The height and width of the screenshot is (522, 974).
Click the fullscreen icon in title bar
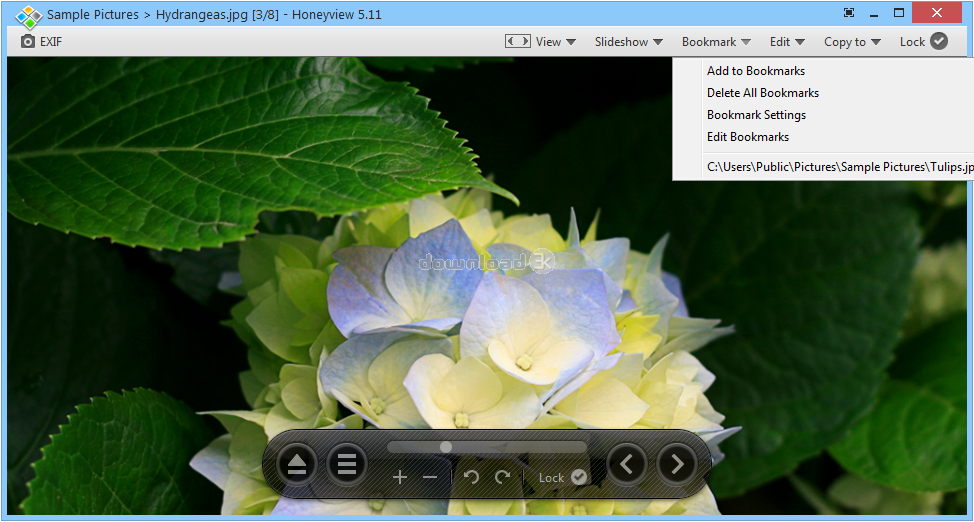[849, 12]
